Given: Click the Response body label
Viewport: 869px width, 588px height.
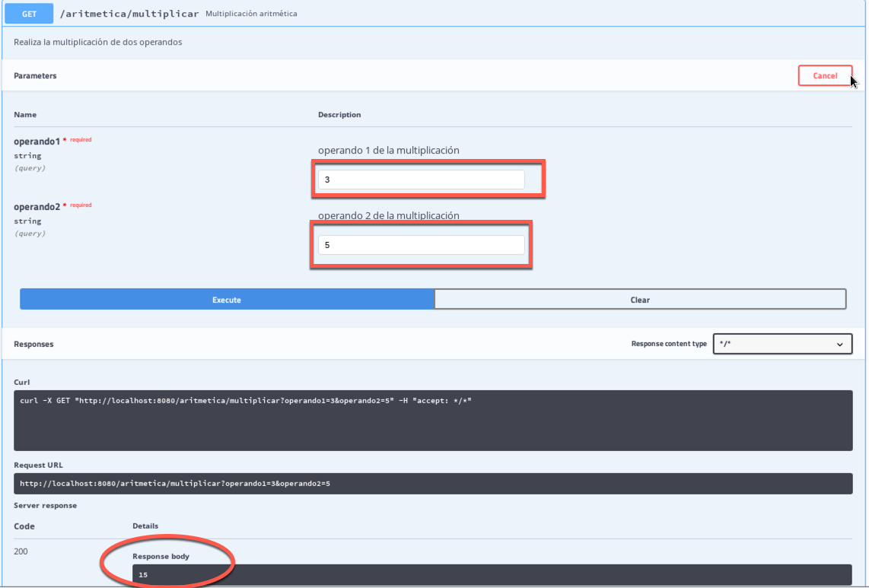Looking at the screenshot, I should [x=161, y=556].
